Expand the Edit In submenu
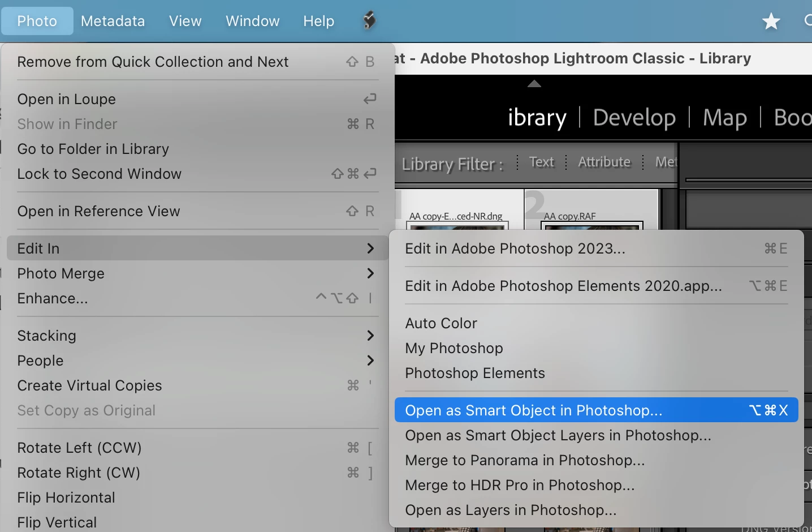This screenshot has width=812, height=532. pos(197,248)
